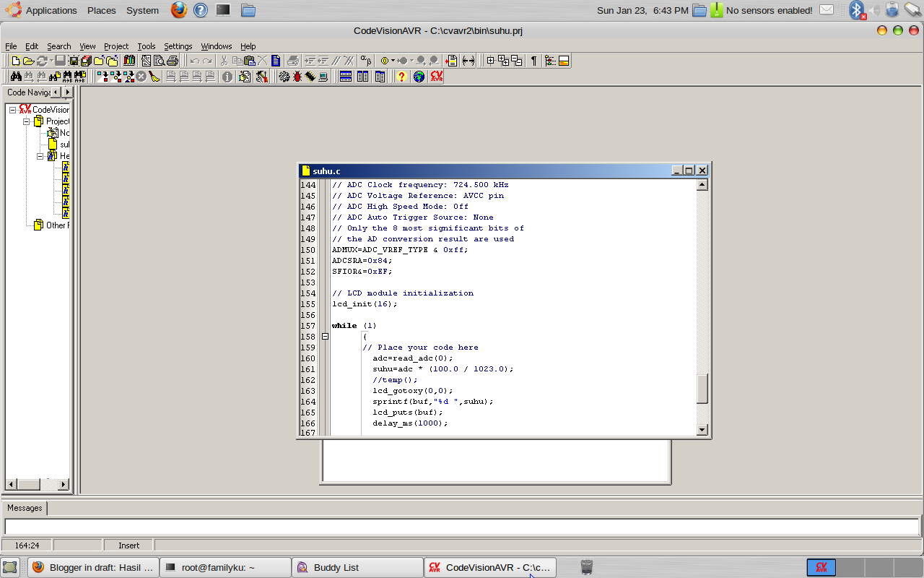Open the Settings menu

point(178,46)
